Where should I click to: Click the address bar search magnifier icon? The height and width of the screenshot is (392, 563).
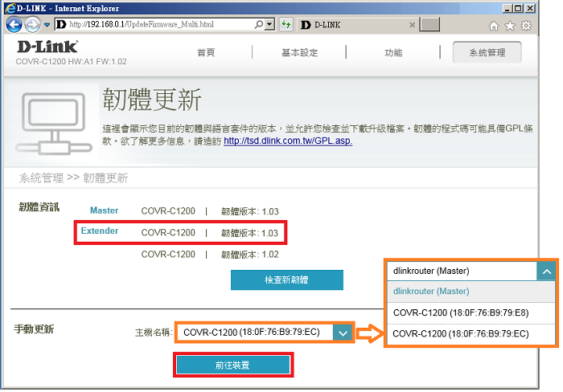pos(257,25)
